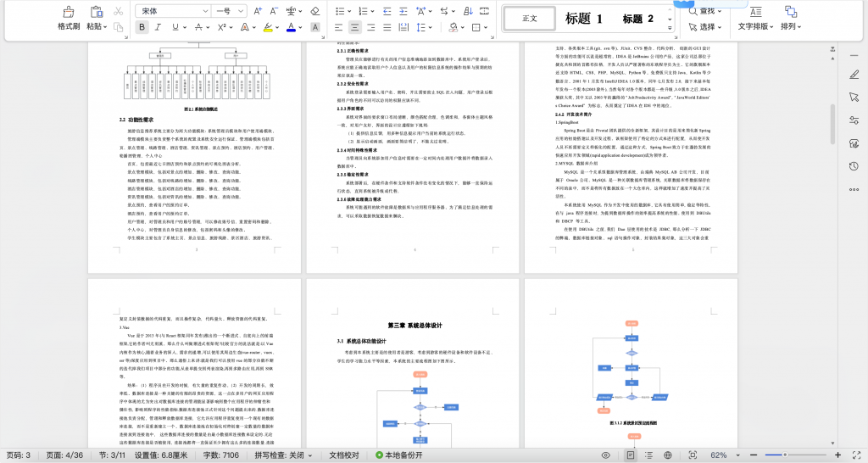The width and height of the screenshot is (868, 463).
Task: Click the blue font color swatch
Action: [291, 27]
